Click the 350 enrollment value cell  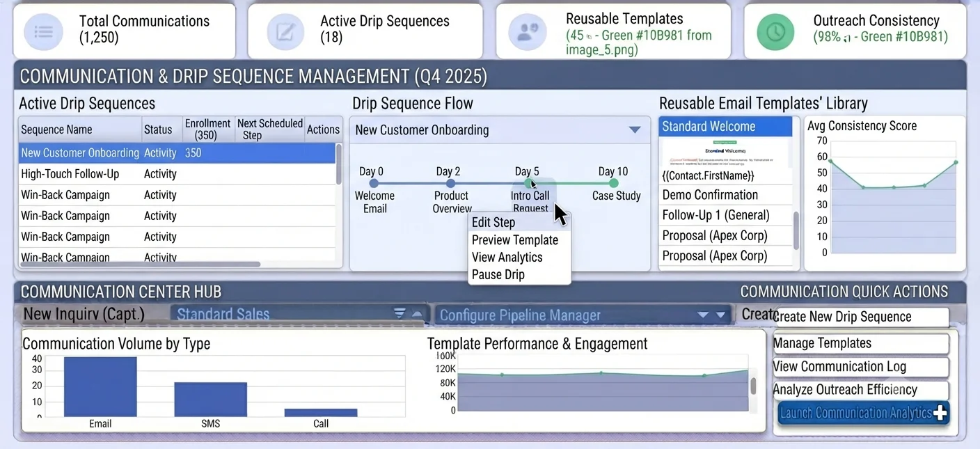(193, 153)
